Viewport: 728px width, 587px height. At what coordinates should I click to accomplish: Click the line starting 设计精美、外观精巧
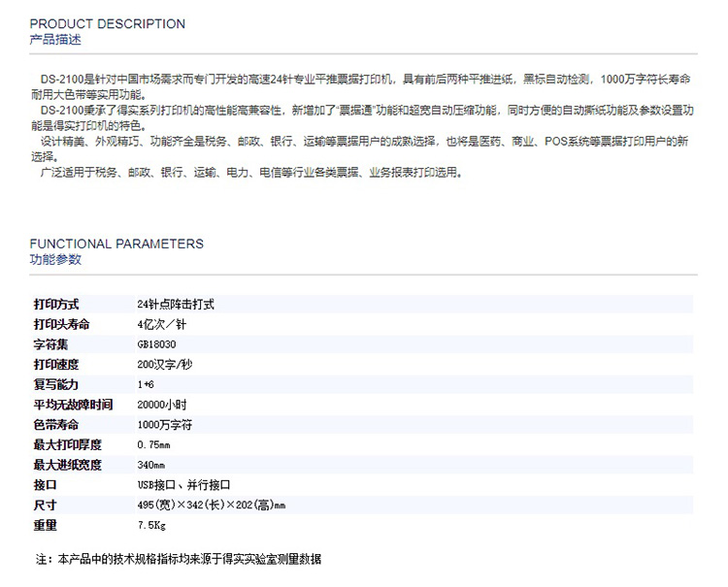point(364,141)
